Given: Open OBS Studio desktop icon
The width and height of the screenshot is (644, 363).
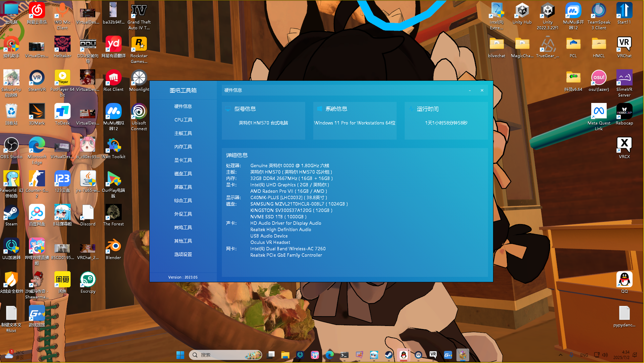Looking at the screenshot, I should click(11, 148).
